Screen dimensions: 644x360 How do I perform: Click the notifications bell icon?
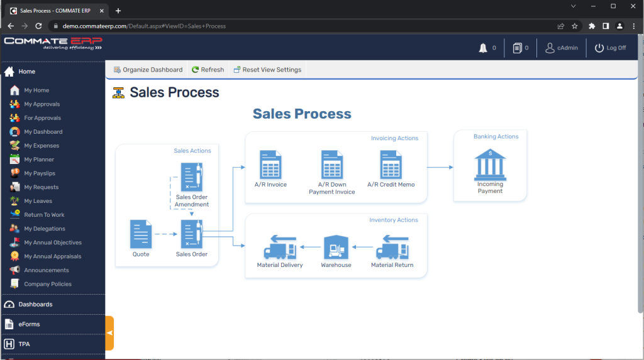click(x=483, y=48)
